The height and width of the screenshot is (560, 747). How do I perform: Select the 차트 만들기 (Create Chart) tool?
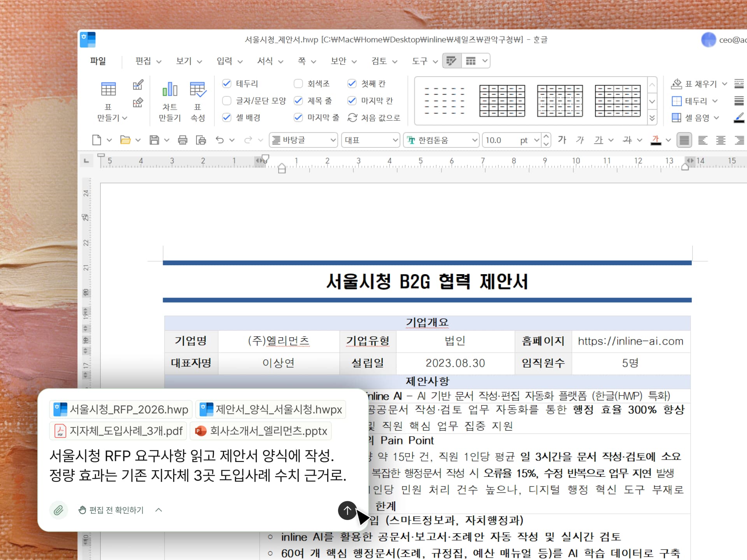point(170,98)
